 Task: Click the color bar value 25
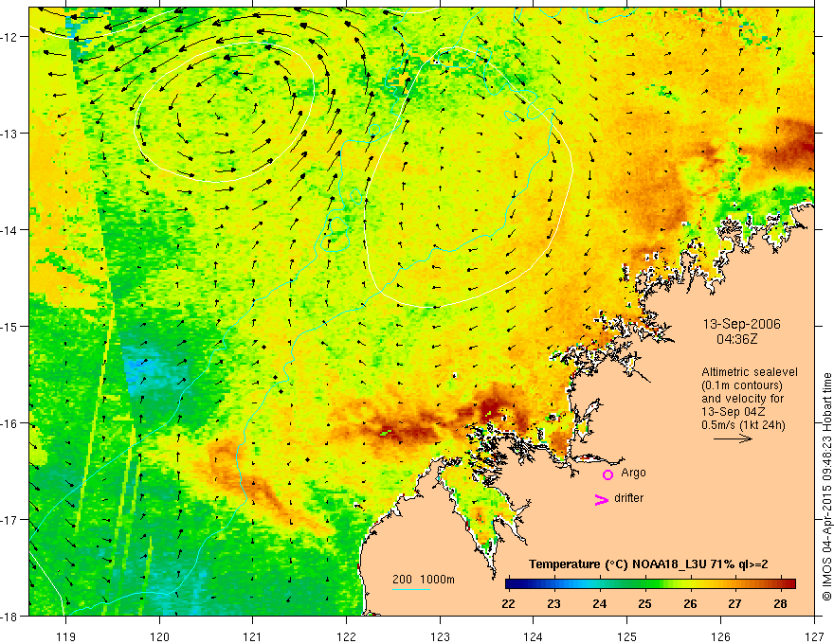(x=645, y=603)
